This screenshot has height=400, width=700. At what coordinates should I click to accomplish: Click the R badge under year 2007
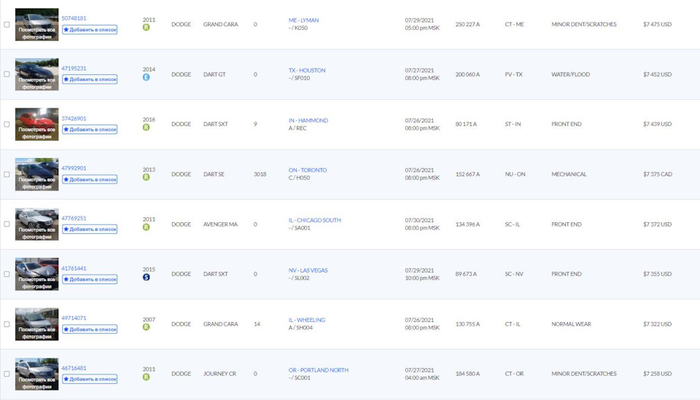(149, 328)
